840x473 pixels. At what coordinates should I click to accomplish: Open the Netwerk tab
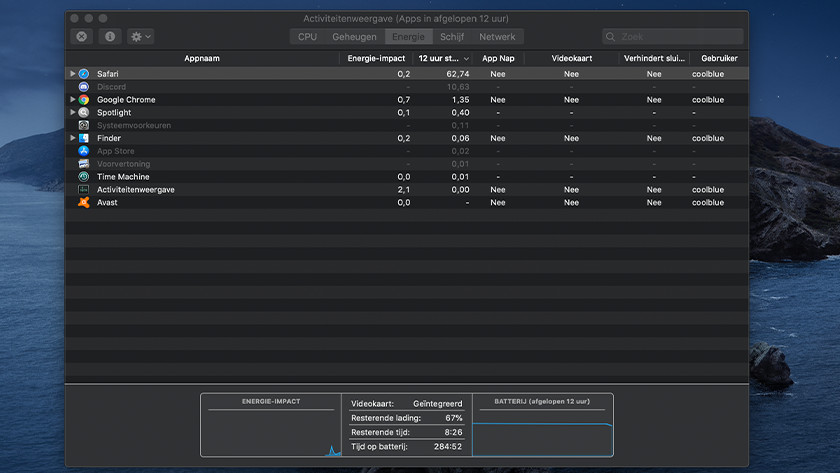tap(497, 37)
